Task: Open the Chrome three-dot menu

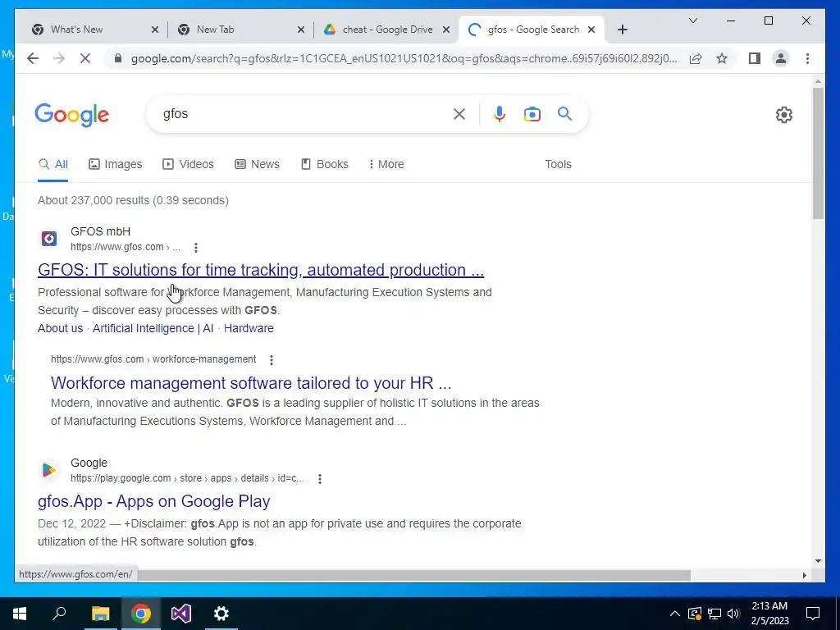Action: (x=807, y=58)
